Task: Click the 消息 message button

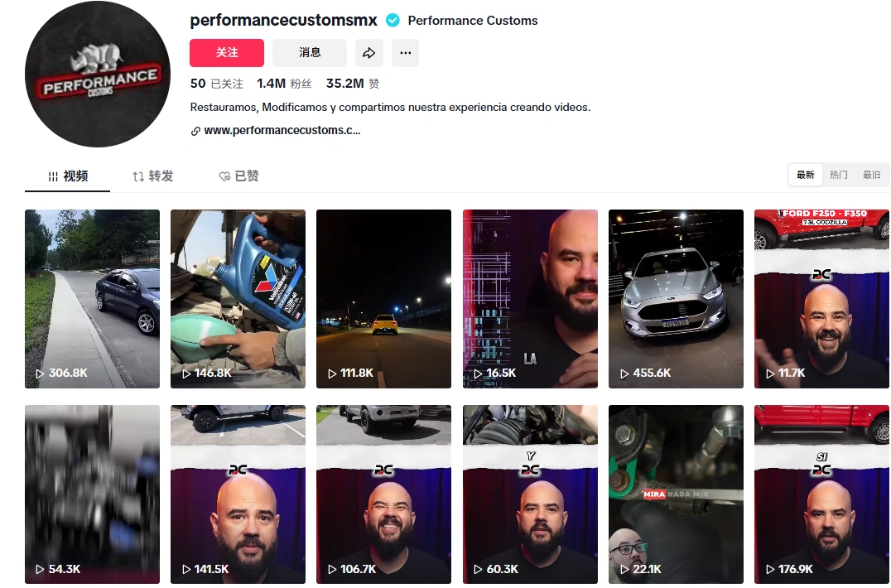Action: pyautogui.click(x=310, y=53)
